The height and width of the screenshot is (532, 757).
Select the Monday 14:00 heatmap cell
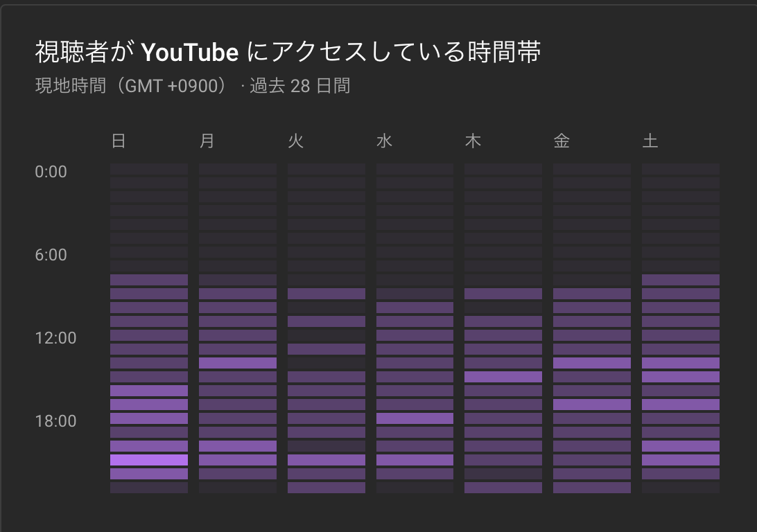point(238,363)
